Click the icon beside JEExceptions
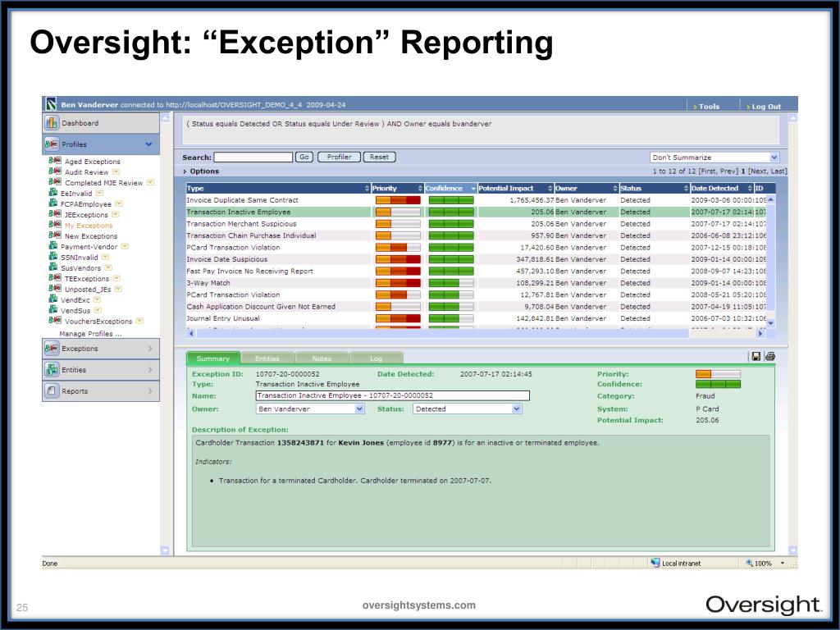The image size is (840, 630). coord(55,214)
